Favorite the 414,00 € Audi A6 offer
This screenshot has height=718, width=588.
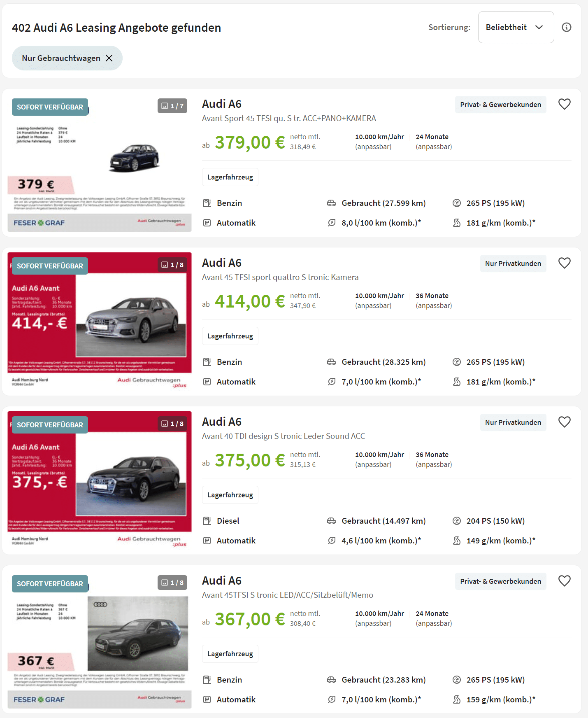coord(564,263)
